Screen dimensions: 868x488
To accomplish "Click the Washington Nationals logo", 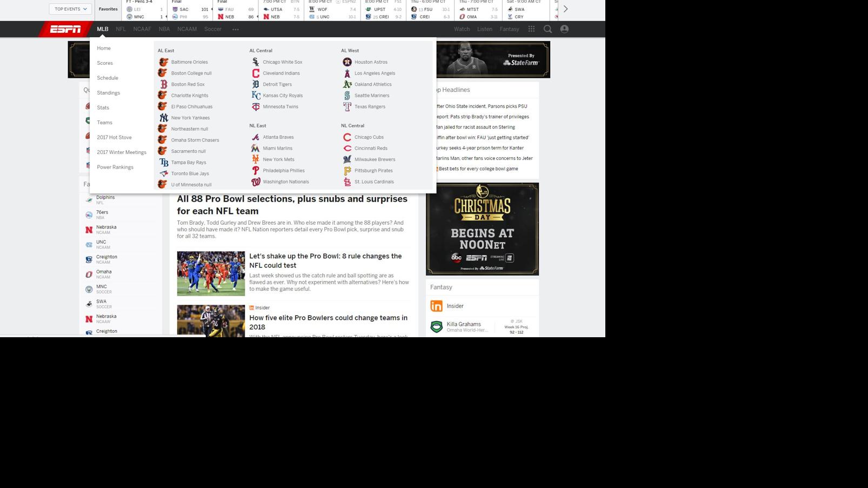I will 255,182.
